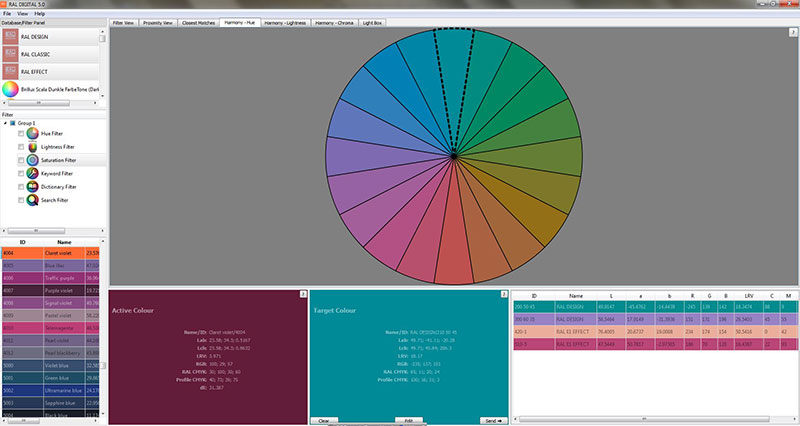
Task: Collapse the Group 1 tree node
Action: coord(6,123)
